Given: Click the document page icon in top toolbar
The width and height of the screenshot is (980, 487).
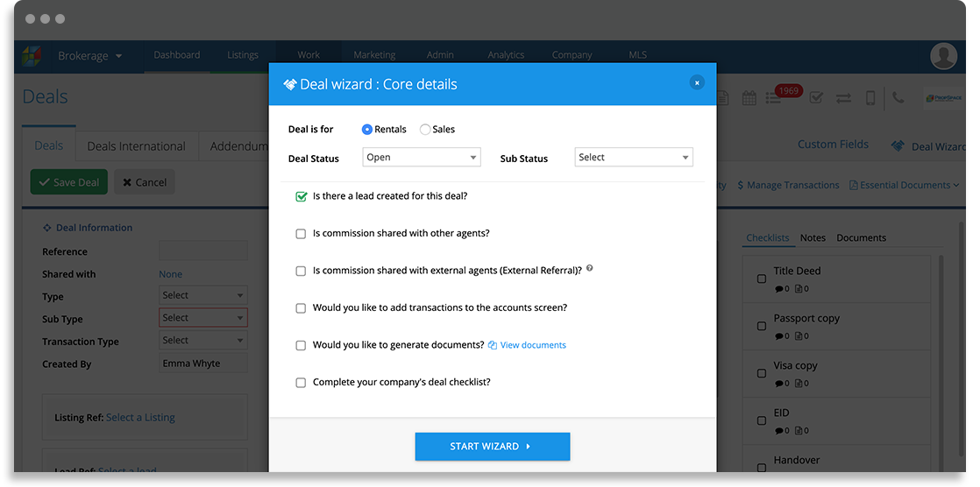Looking at the screenshot, I should coord(723,98).
